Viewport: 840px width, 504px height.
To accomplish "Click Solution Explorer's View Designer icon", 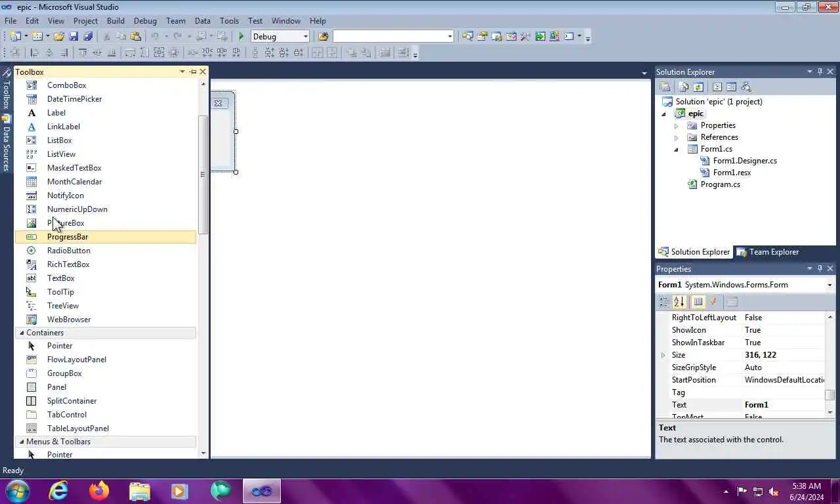I will [731, 87].
